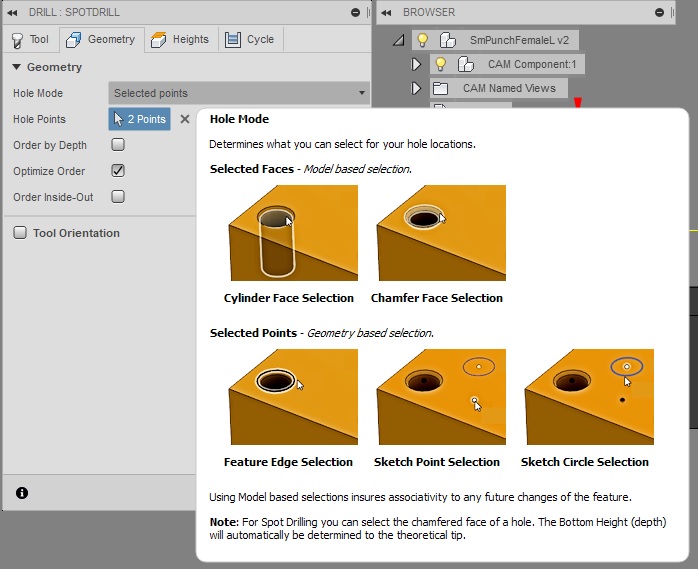Screen dimensions: 698x569
Task: Click the Tool tab drill bit icon
Action: coord(17,40)
